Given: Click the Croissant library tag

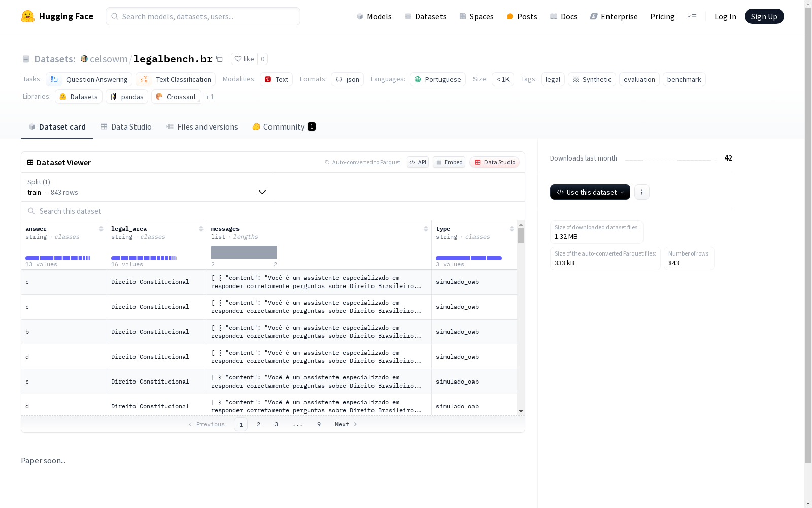Looking at the screenshot, I should [x=176, y=97].
